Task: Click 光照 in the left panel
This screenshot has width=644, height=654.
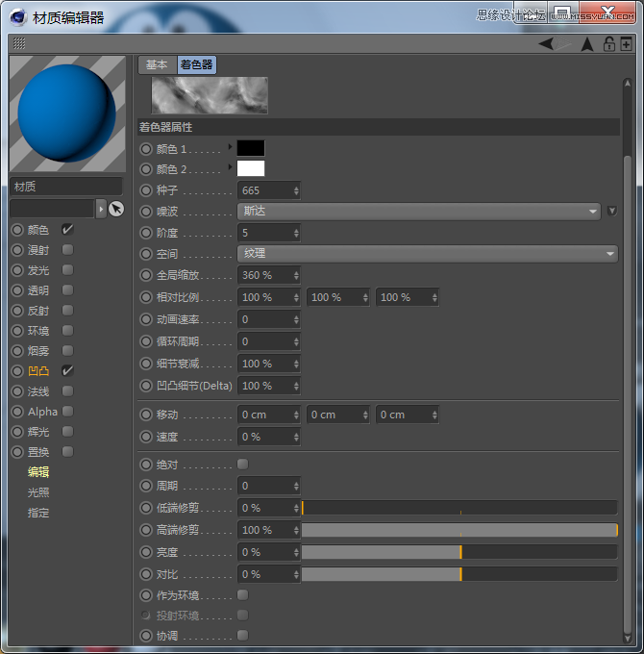Action: point(38,492)
